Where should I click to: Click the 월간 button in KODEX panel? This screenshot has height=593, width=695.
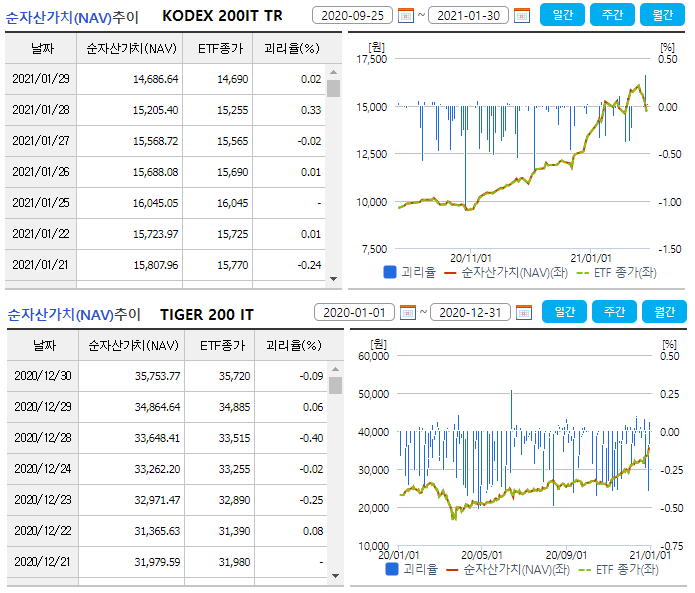tap(663, 15)
